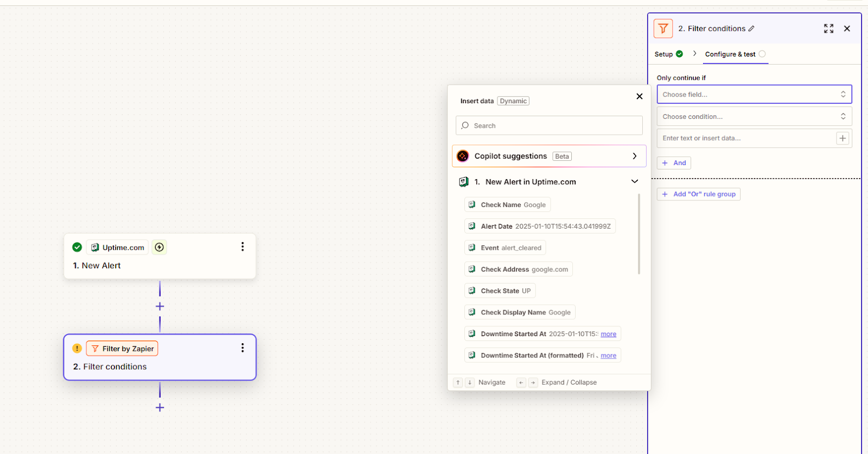Click the Beta badge next to Copilot suggestions

pos(562,156)
